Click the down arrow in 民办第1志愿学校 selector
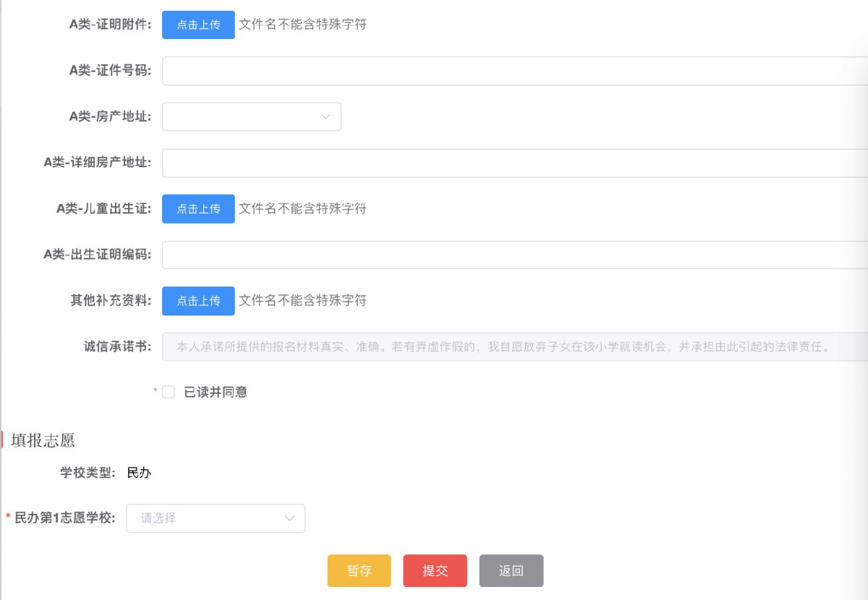The height and width of the screenshot is (600, 868). (289, 518)
